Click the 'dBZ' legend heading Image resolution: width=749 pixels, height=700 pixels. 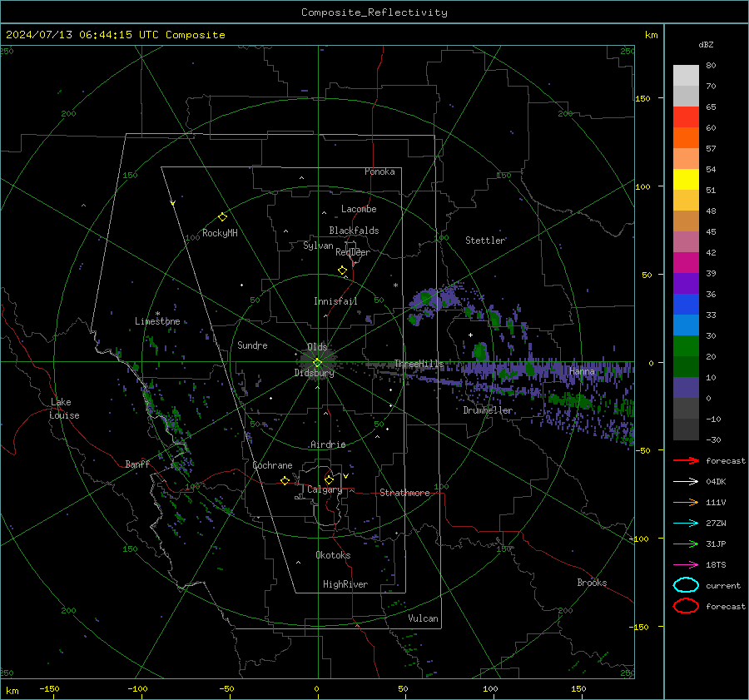tap(706, 44)
